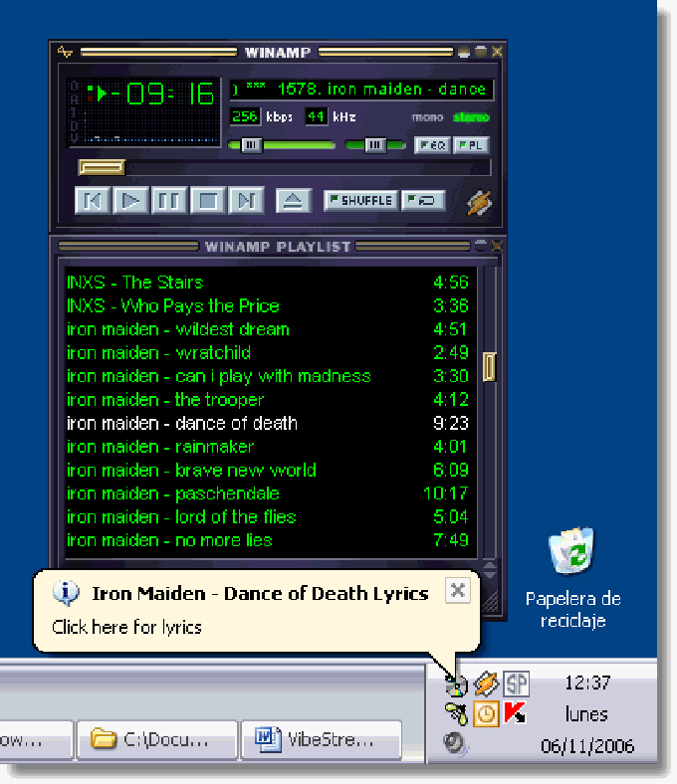Switch to VibeStre... Word taskbar button
Screen dimensions: 677x784
point(322,739)
